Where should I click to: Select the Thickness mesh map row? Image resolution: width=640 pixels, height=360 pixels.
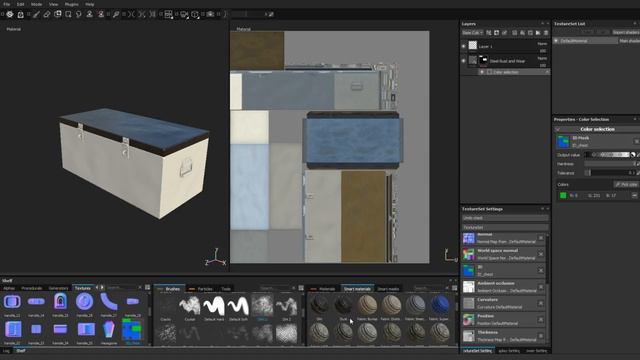(x=503, y=336)
